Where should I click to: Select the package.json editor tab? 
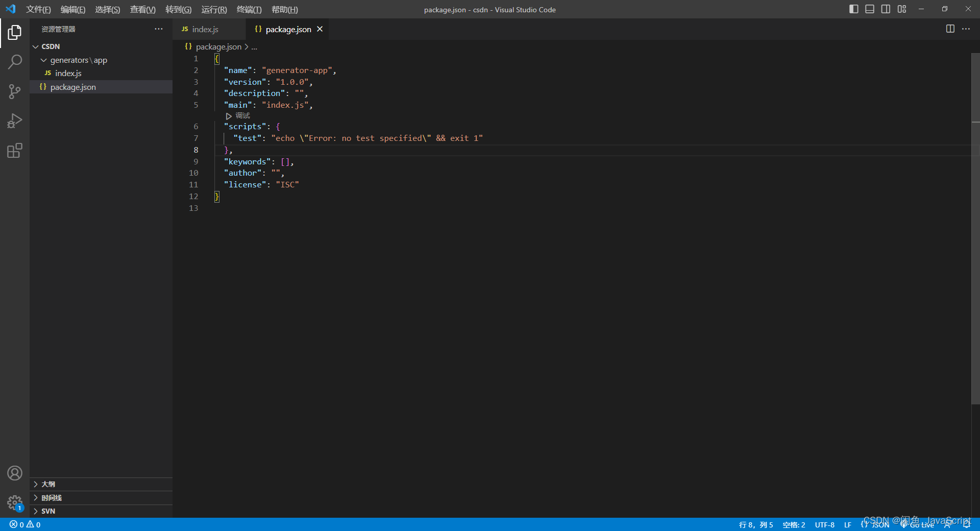pos(288,30)
